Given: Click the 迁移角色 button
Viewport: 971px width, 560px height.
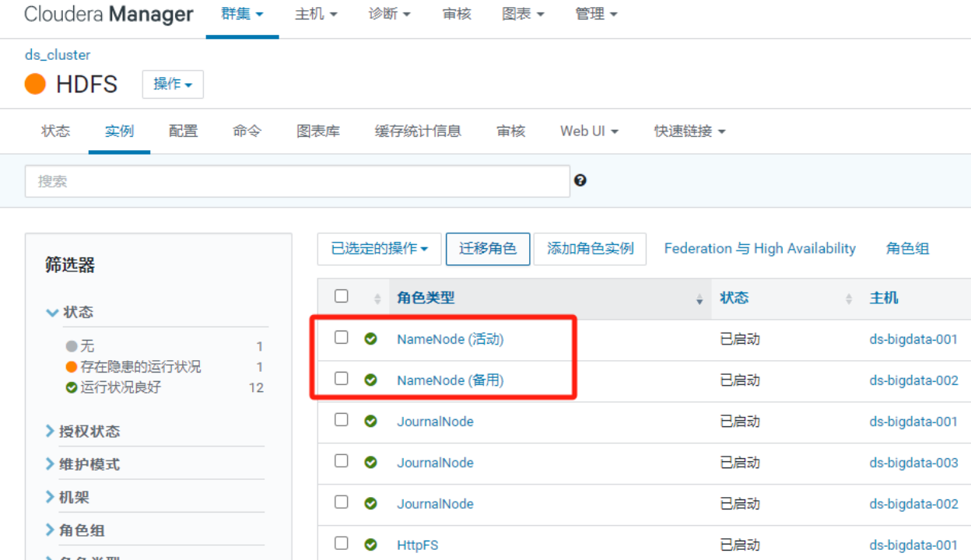Looking at the screenshot, I should click(488, 249).
